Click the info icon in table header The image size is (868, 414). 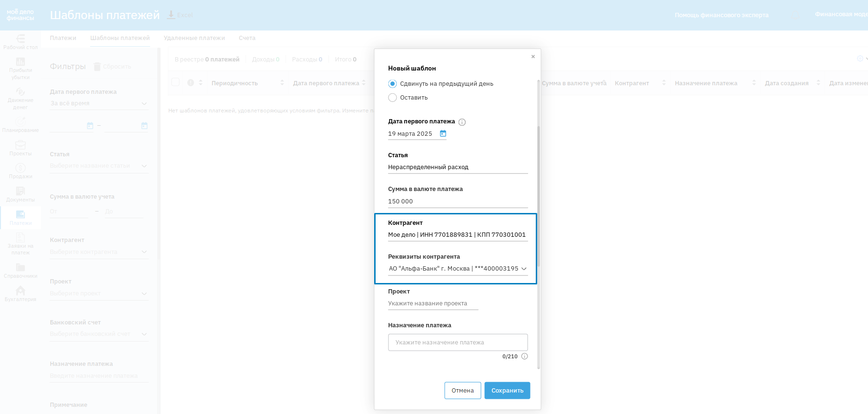(191, 82)
